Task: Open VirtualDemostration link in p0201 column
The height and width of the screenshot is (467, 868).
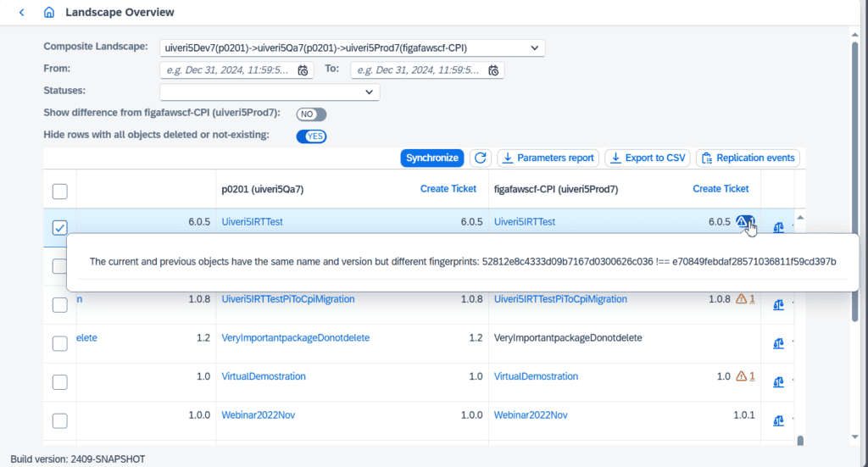Action: [264, 377]
